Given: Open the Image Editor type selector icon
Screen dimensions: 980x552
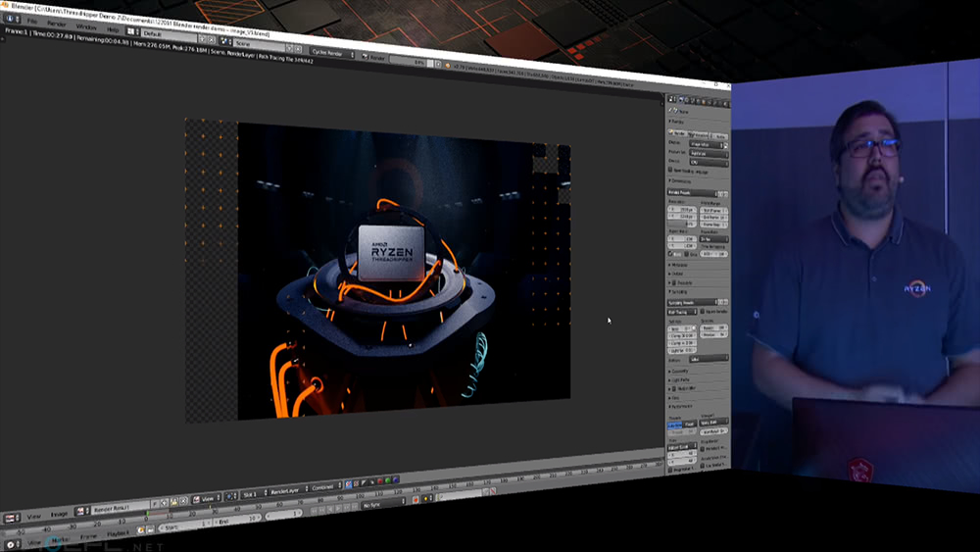Looking at the screenshot, I should click(x=12, y=518).
